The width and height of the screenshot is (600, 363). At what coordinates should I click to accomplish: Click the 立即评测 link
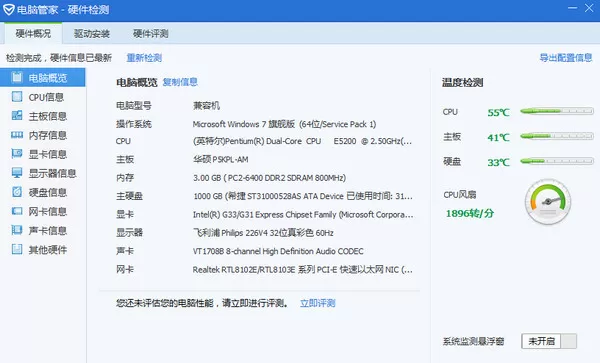point(318,303)
